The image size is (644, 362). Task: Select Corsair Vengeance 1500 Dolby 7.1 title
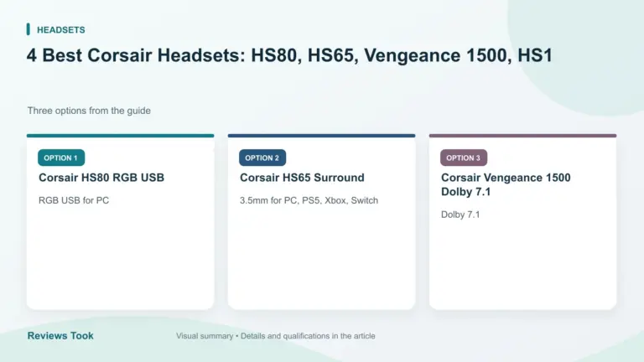506,184
